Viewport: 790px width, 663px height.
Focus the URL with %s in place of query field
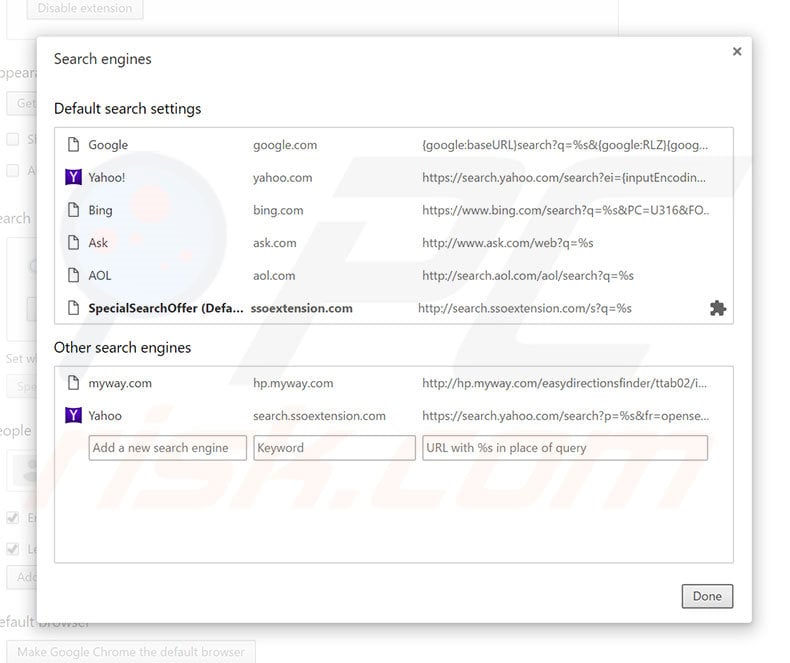(565, 448)
